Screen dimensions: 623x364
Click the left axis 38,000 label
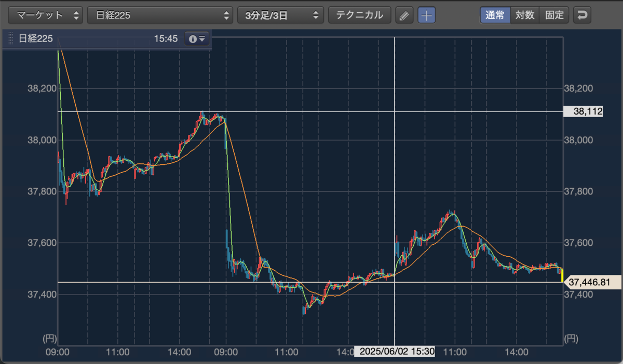(x=42, y=140)
